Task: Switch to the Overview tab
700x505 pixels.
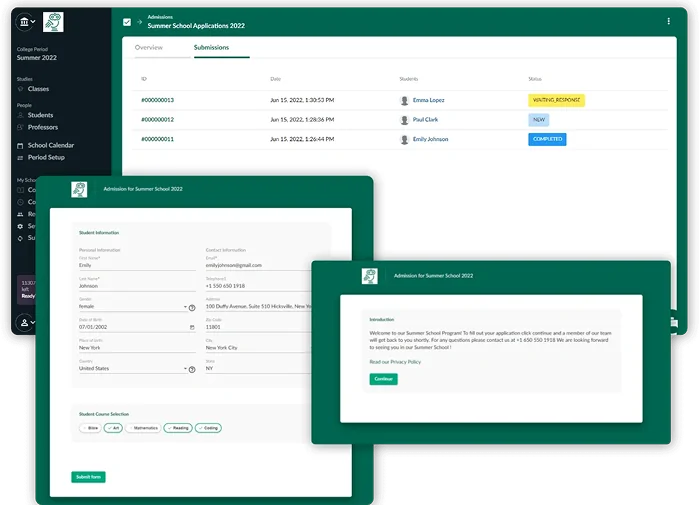Action: [149, 47]
